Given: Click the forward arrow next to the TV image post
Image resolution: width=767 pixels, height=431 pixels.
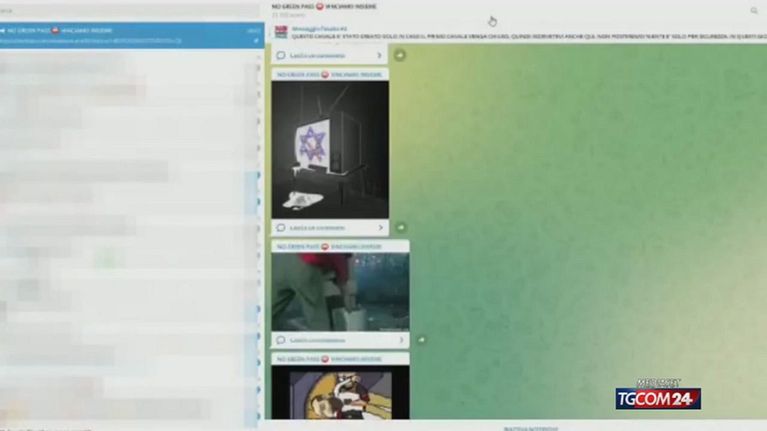Looking at the screenshot, I should coord(401,228).
